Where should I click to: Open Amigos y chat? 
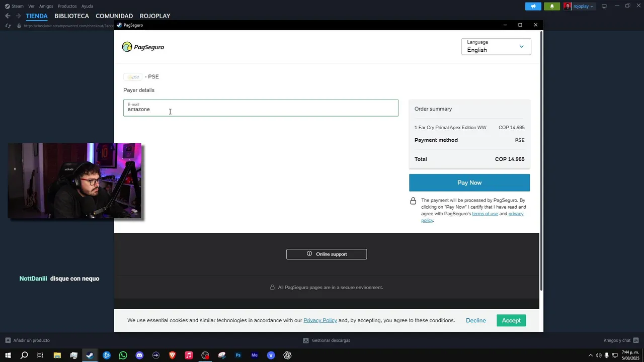point(620,340)
